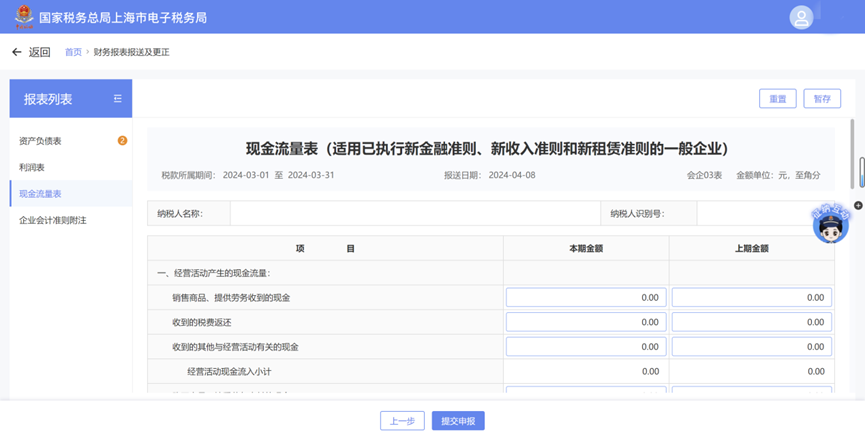Click the back arrow icon
This screenshot has width=865, height=439.
[x=17, y=52]
